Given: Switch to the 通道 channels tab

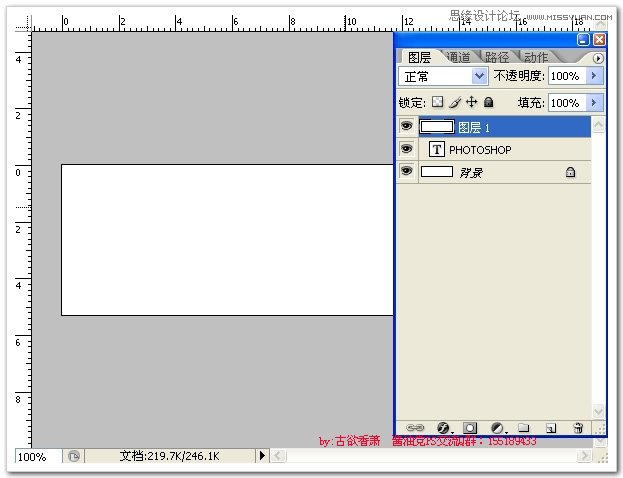Looking at the screenshot, I should pos(459,58).
